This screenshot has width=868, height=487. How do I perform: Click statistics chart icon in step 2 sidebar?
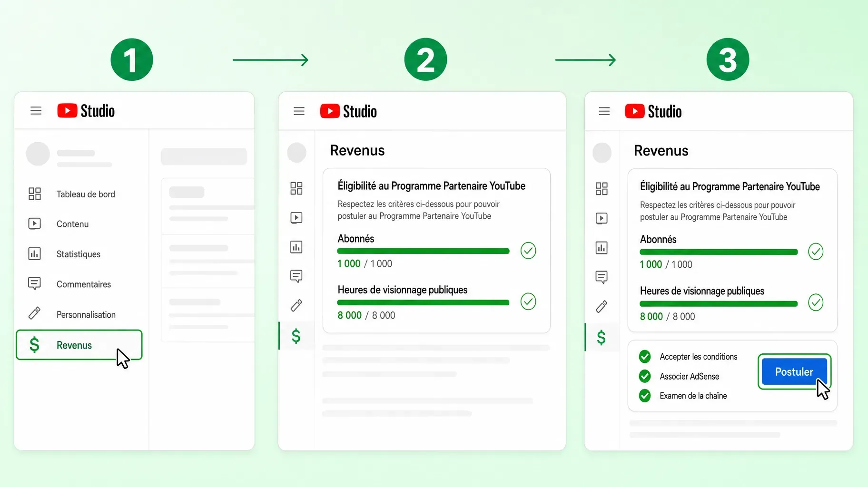coord(296,247)
